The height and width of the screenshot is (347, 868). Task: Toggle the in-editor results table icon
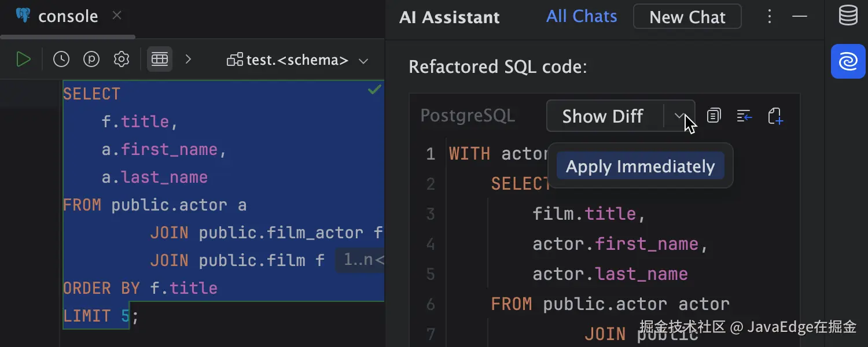(x=159, y=59)
